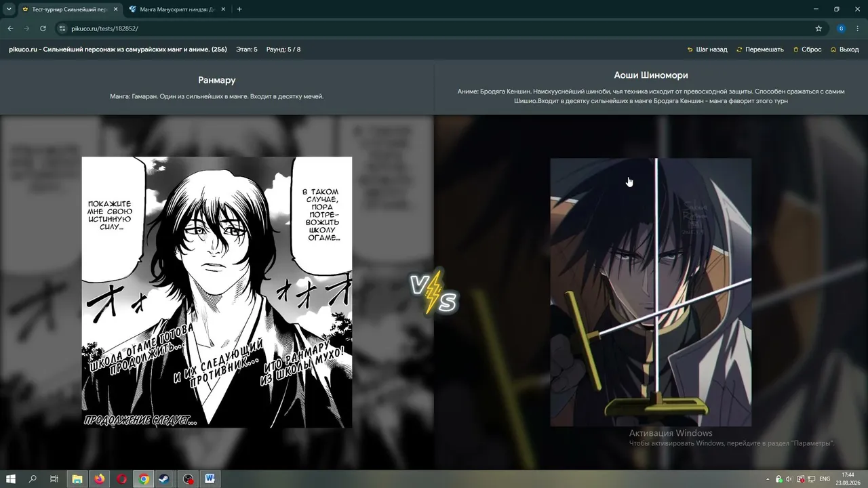Click the Ранмару Гамаран description text
Screen dimensions: 868x488
217,96
